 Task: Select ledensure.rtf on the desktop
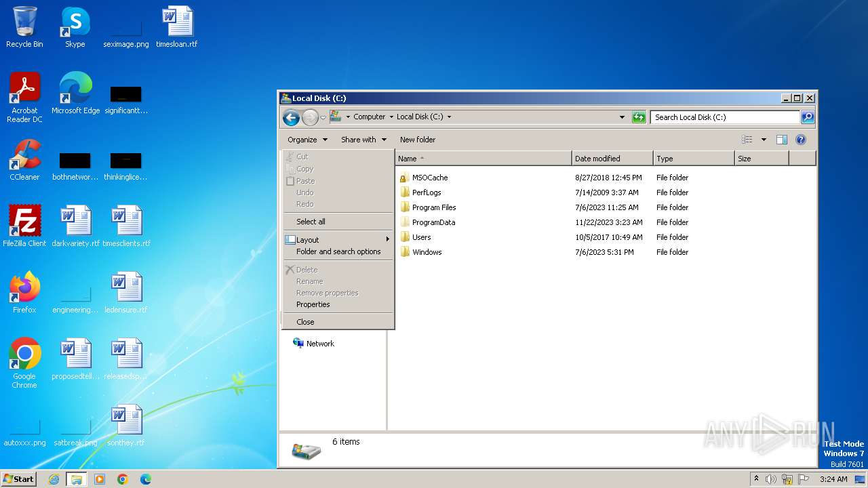pos(126,293)
